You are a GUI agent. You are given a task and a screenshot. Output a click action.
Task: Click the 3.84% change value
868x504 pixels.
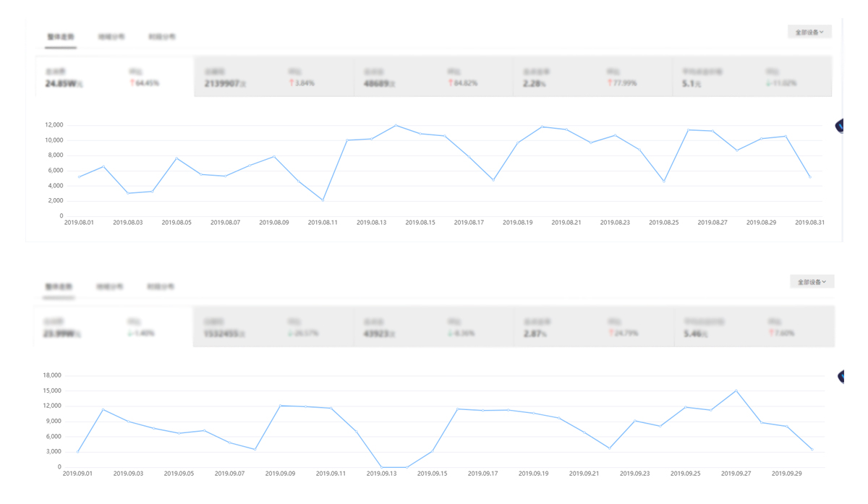[302, 83]
